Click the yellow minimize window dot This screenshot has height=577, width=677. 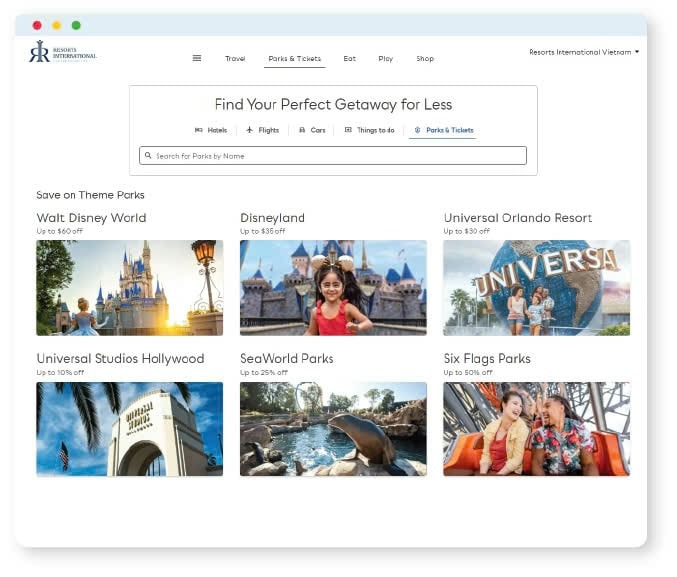click(x=57, y=25)
